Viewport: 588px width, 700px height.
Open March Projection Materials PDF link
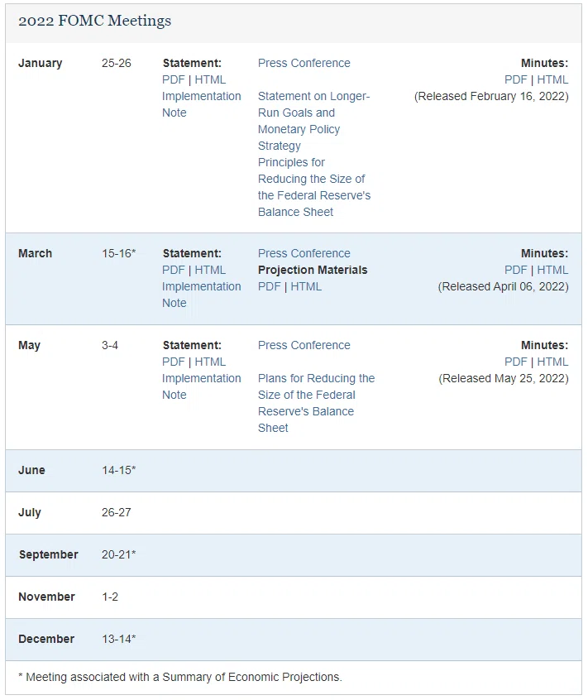(x=269, y=286)
